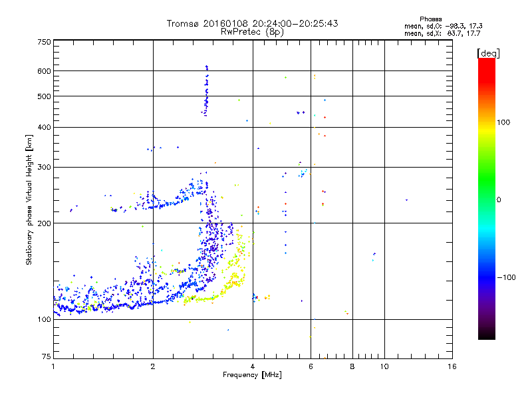Click x-axis tick label '1'

[x=53, y=366]
